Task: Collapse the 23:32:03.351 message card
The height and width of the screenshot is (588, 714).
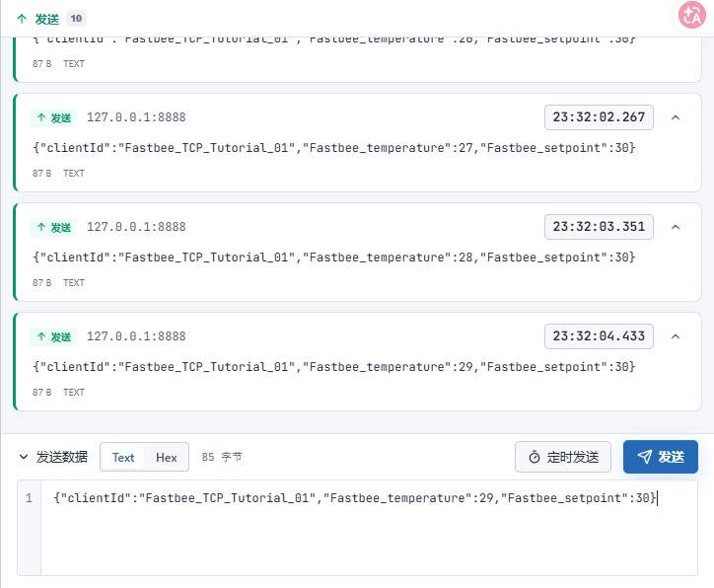Action: 676,227
